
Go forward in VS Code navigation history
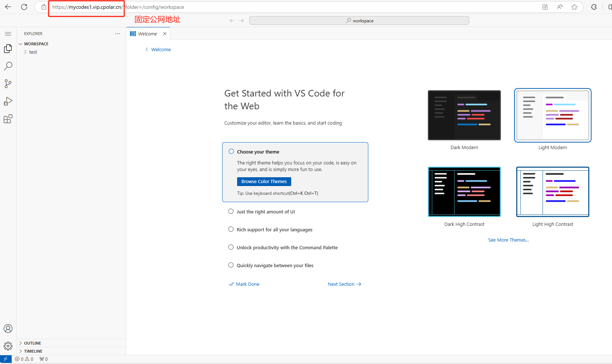(242, 21)
